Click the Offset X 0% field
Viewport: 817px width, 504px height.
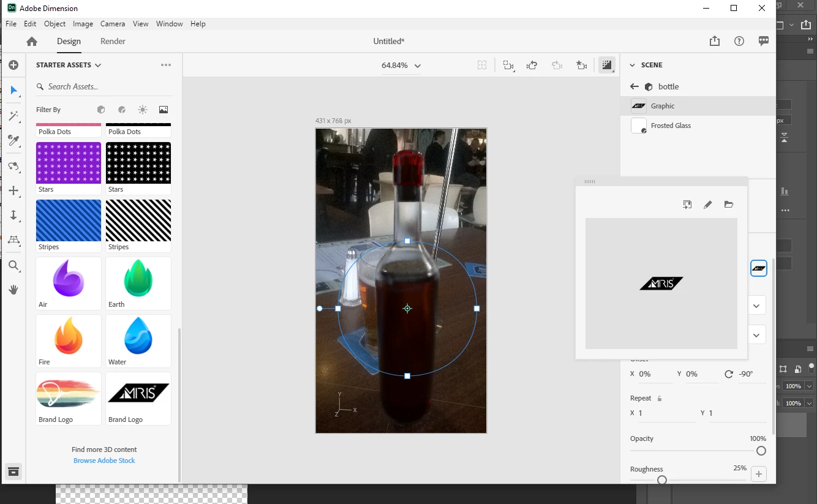click(x=655, y=374)
